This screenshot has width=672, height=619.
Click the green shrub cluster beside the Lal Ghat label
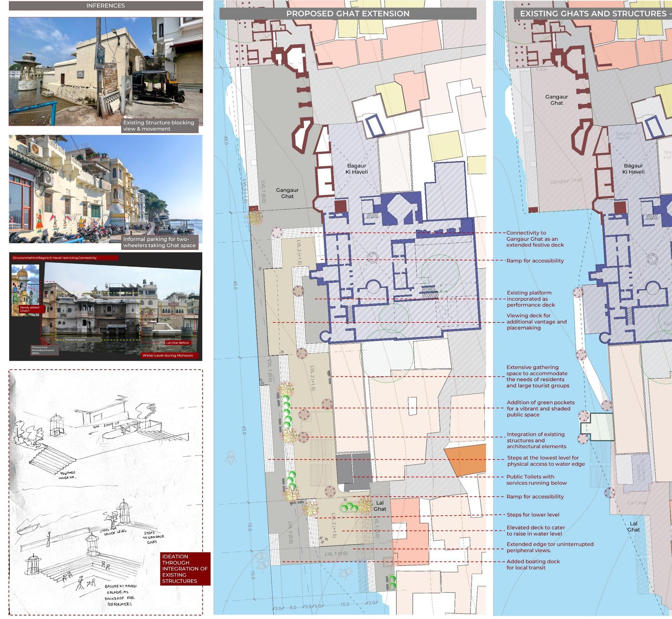tap(349, 506)
